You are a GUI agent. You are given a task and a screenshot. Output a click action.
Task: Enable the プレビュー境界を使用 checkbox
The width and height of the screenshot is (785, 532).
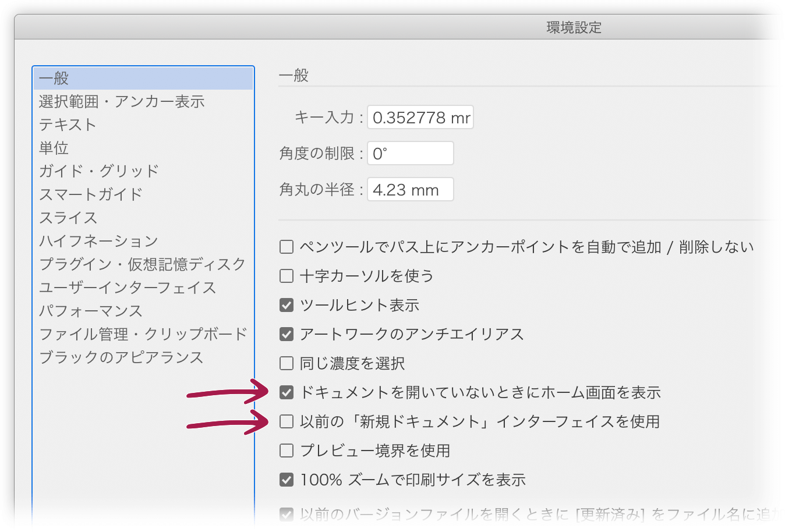pyautogui.click(x=287, y=451)
